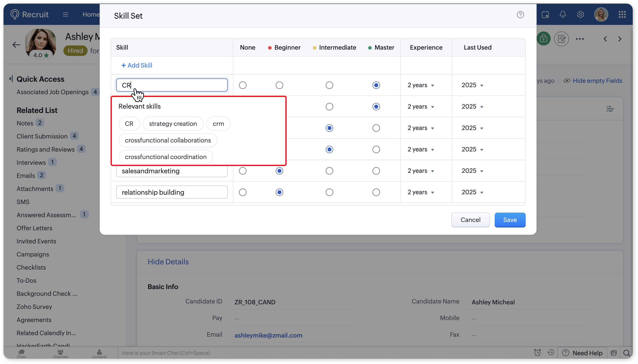Expand the CR row experience years dropdown

421,85
